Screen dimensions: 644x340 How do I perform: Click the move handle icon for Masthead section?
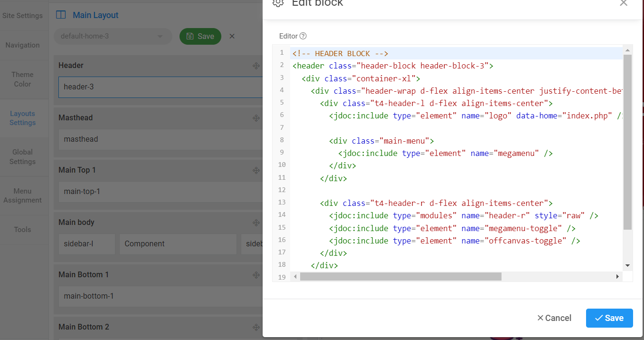256,118
